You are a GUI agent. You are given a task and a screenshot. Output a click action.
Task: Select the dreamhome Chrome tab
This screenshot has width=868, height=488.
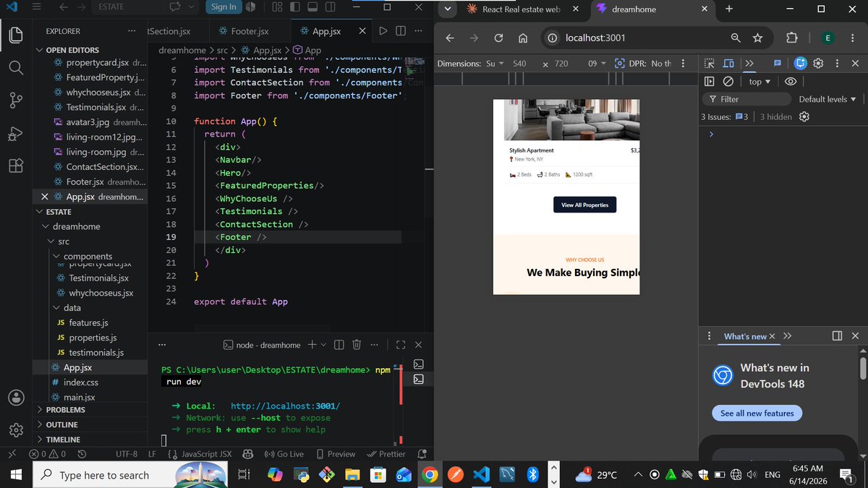click(653, 9)
